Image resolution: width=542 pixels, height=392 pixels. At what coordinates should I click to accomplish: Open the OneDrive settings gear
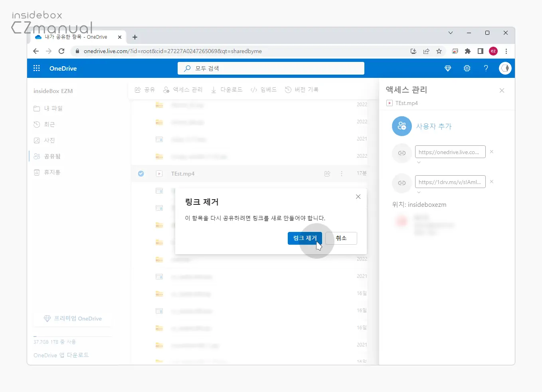pos(467,68)
